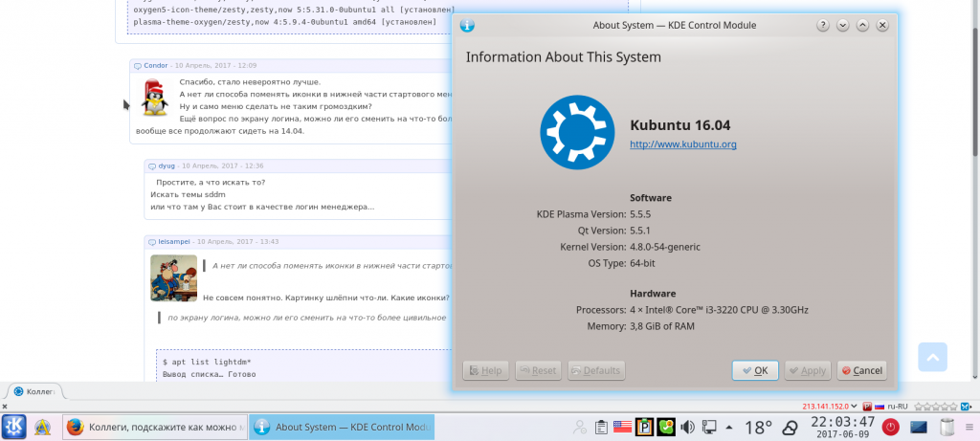Click the comment bubble icon beside Condor
Screen dimensions: 980x441
(x=138, y=66)
